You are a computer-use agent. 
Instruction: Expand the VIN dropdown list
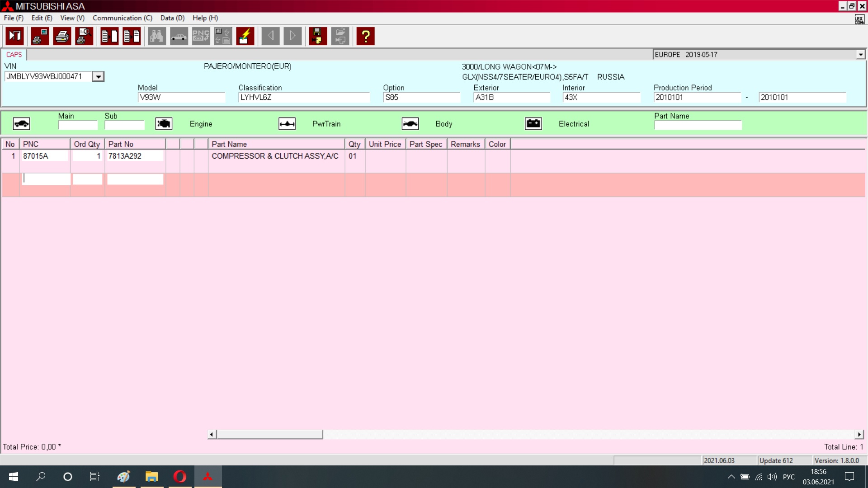point(98,77)
